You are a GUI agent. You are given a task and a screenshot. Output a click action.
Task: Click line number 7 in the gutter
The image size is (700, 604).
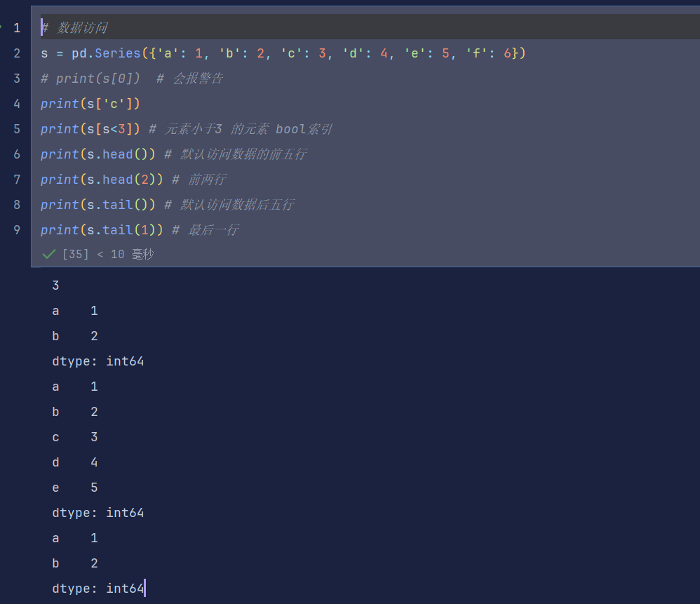click(17, 180)
